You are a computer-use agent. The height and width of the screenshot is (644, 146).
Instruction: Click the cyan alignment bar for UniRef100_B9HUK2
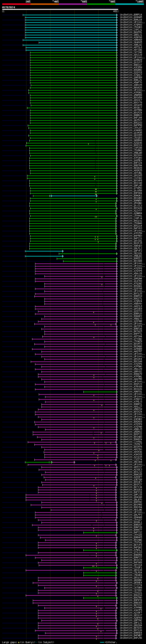pos(74,196)
